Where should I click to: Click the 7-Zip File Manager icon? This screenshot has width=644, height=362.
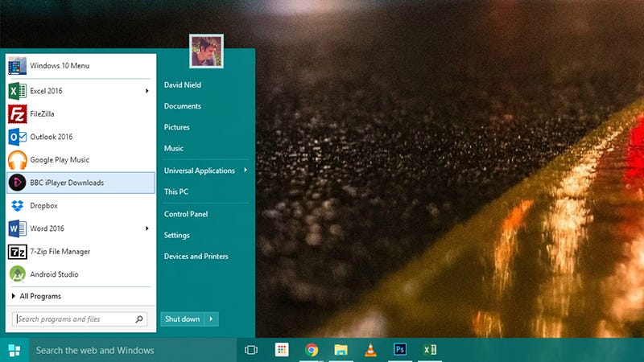point(17,252)
